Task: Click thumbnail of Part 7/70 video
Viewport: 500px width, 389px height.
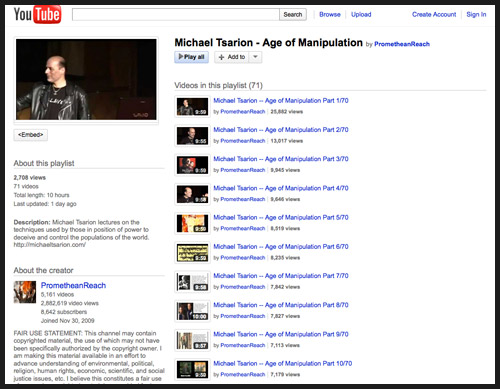Action: click(x=192, y=282)
